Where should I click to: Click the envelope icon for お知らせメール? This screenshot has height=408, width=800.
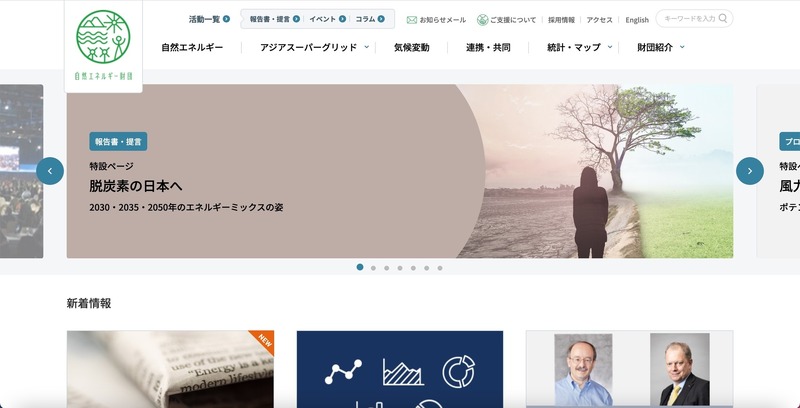click(x=412, y=20)
